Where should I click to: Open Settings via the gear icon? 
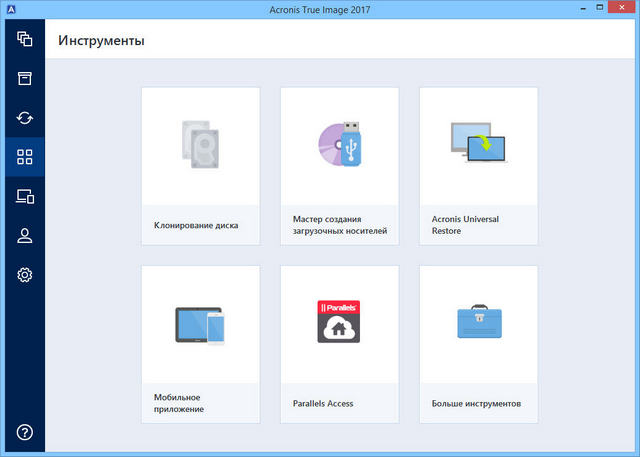tap(25, 274)
